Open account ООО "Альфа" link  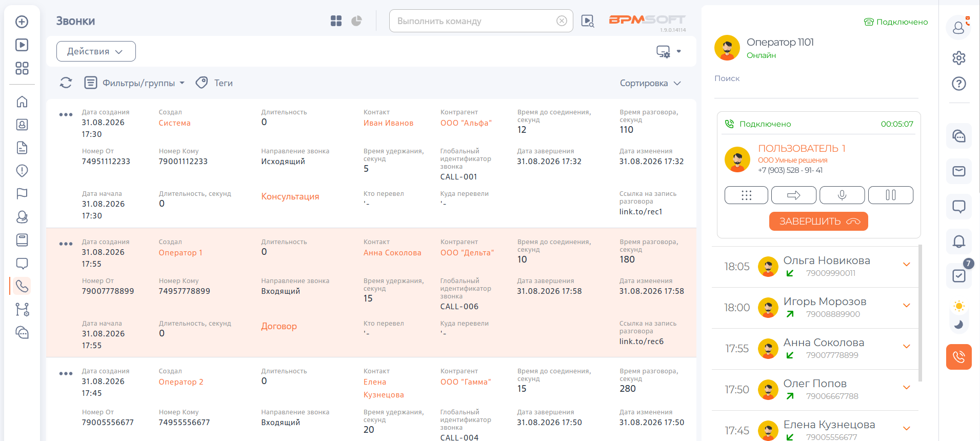(x=466, y=123)
